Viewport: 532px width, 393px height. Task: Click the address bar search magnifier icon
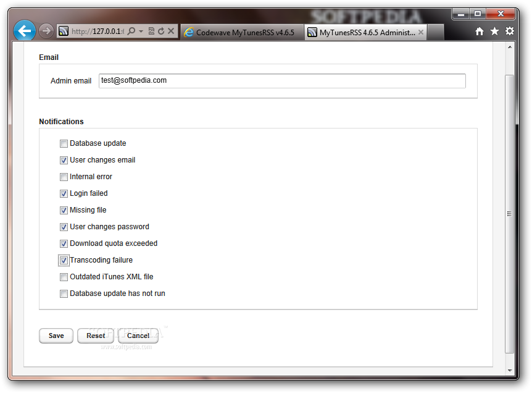(x=131, y=32)
